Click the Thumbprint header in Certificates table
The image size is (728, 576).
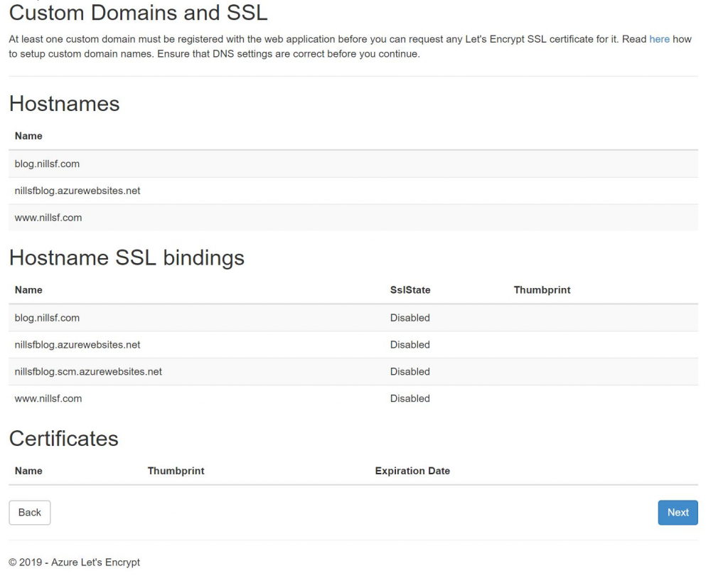pos(176,471)
